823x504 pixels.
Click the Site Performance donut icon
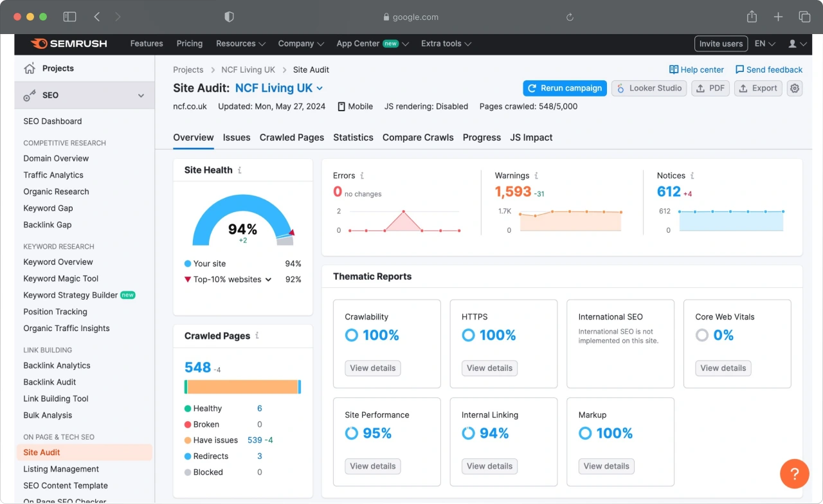coord(352,433)
